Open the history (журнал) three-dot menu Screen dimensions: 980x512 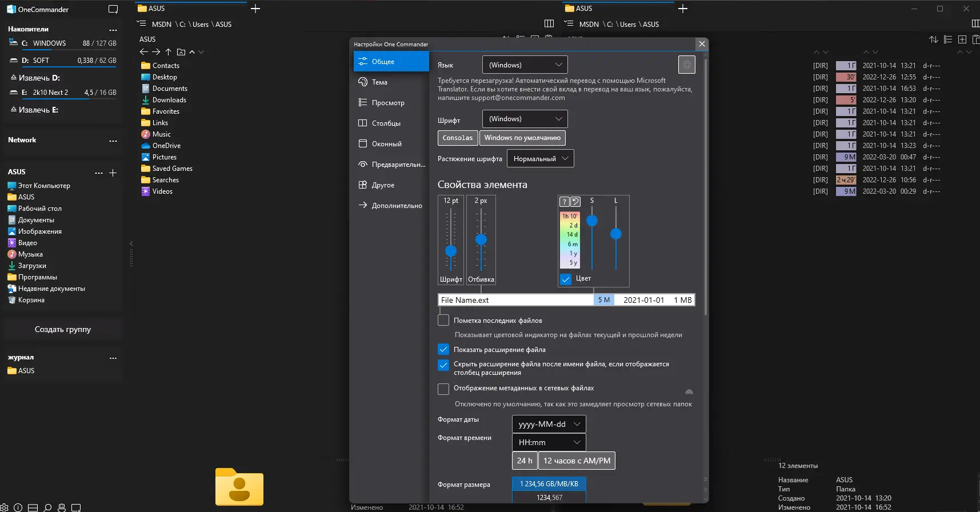click(113, 358)
